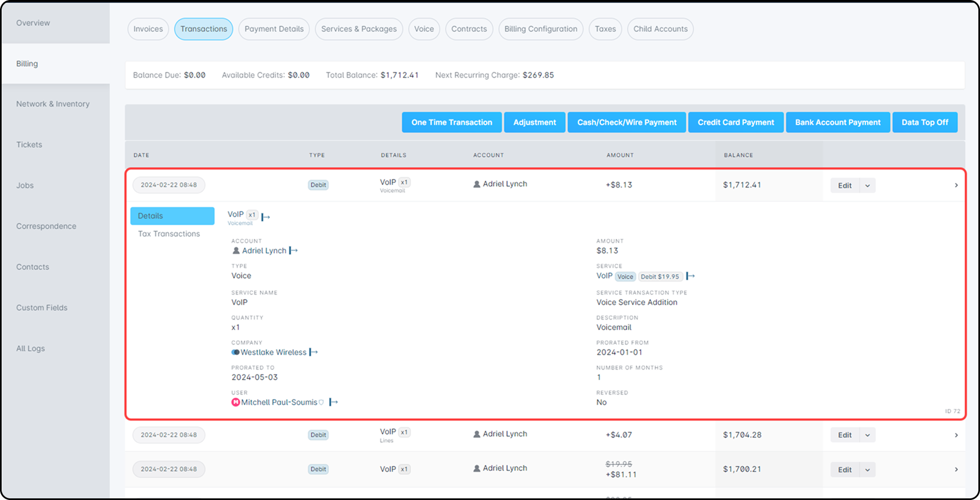Image resolution: width=980 pixels, height=500 pixels.
Task: Go to Services & Packages tab
Action: point(359,29)
